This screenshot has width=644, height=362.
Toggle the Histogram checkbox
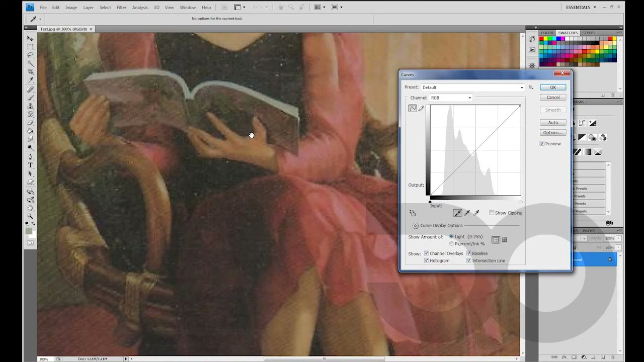(427, 260)
